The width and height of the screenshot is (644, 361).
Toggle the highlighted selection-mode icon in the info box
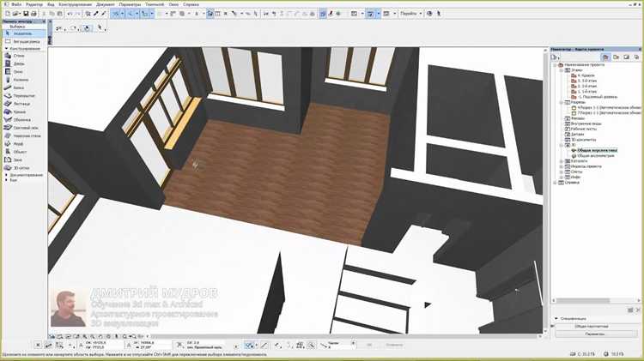pyautogui.click(x=87, y=28)
